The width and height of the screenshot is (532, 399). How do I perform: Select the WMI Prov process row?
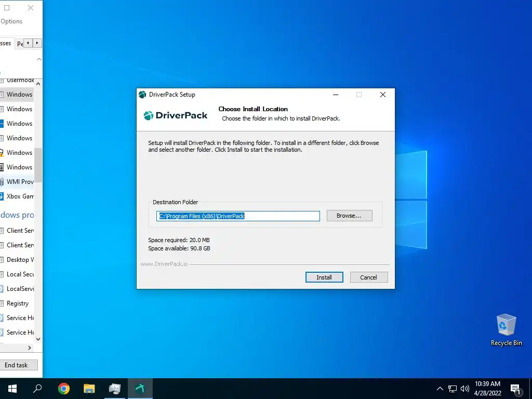[17, 181]
